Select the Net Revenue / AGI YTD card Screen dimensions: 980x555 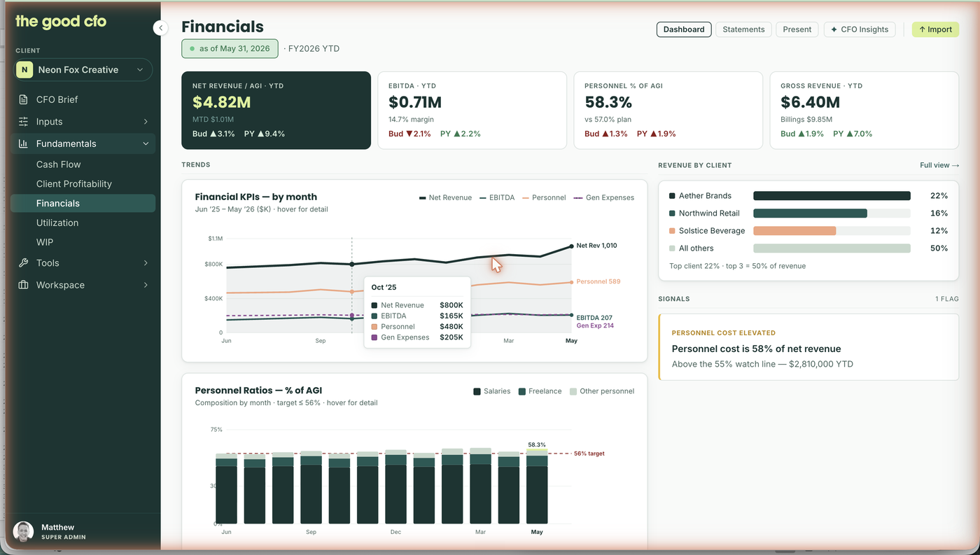276,110
